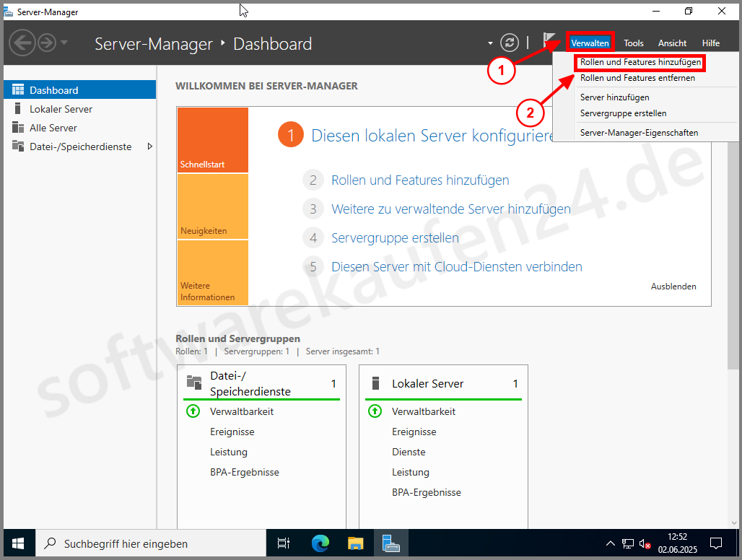
Task: Click the Alle Server sidebar icon
Action: pyautogui.click(x=18, y=127)
